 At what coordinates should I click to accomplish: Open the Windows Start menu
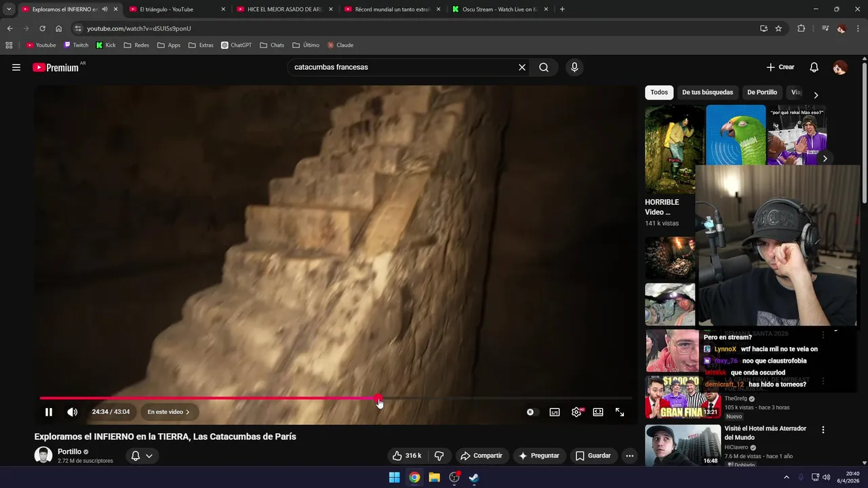coord(394,477)
